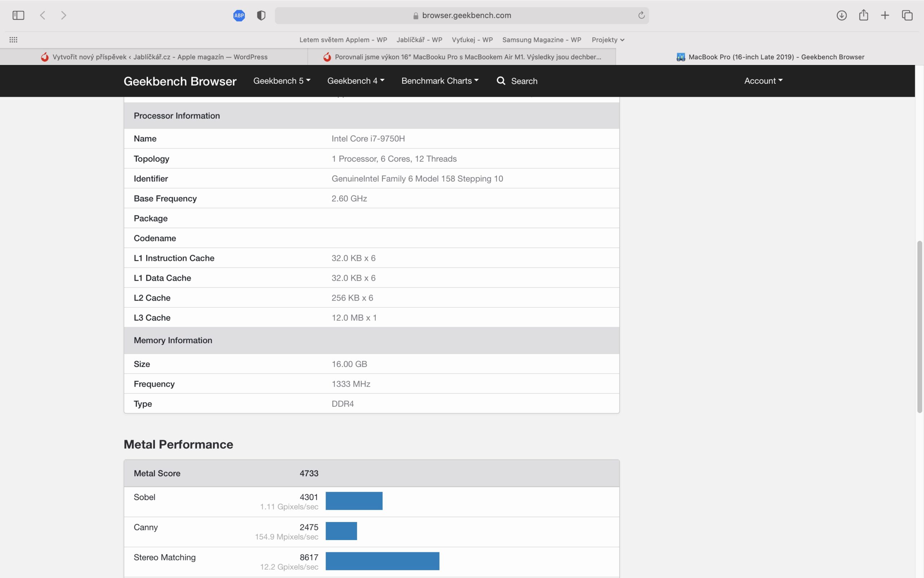Click the 'Codename' row label
This screenshot has width=924, height=578.
point(154,238)
